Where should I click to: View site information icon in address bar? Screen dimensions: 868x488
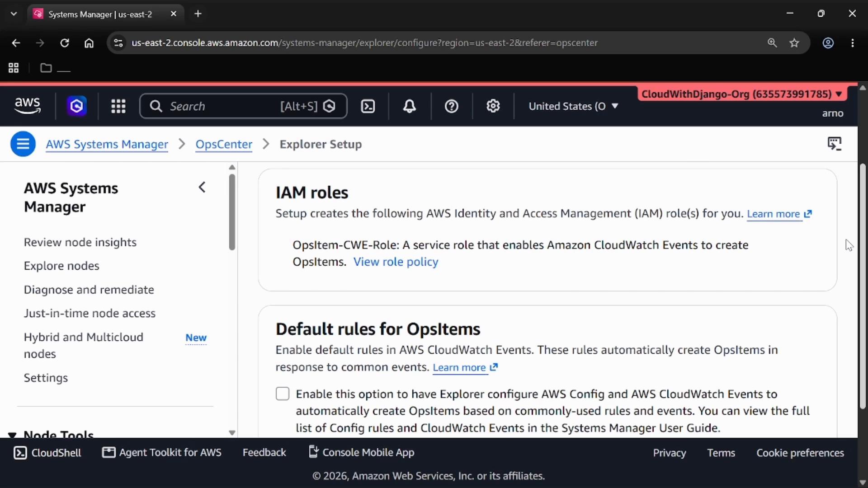click(118, 43)
